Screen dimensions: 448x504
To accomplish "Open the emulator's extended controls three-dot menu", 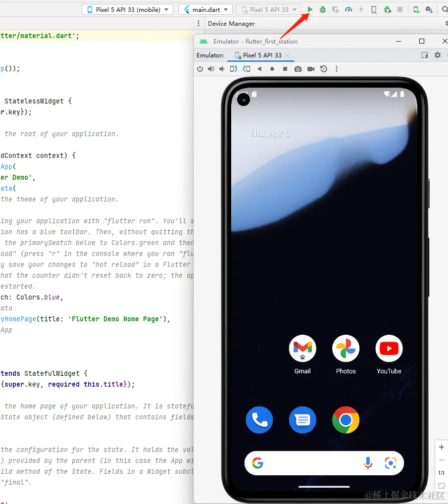I will (337, 69).
